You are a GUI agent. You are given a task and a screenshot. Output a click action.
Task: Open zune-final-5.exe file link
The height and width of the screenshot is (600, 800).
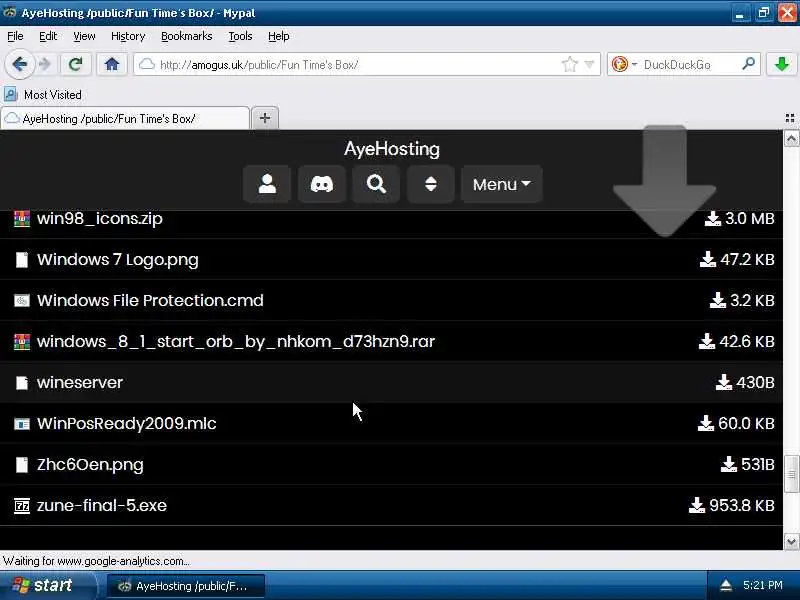(x=102, y=505)
